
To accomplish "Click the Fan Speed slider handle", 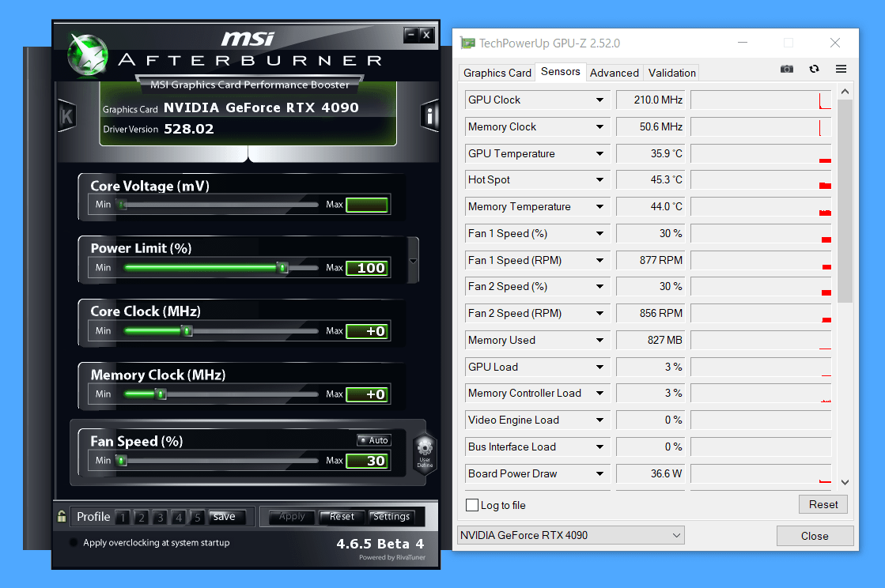I will tap(121, 461).
